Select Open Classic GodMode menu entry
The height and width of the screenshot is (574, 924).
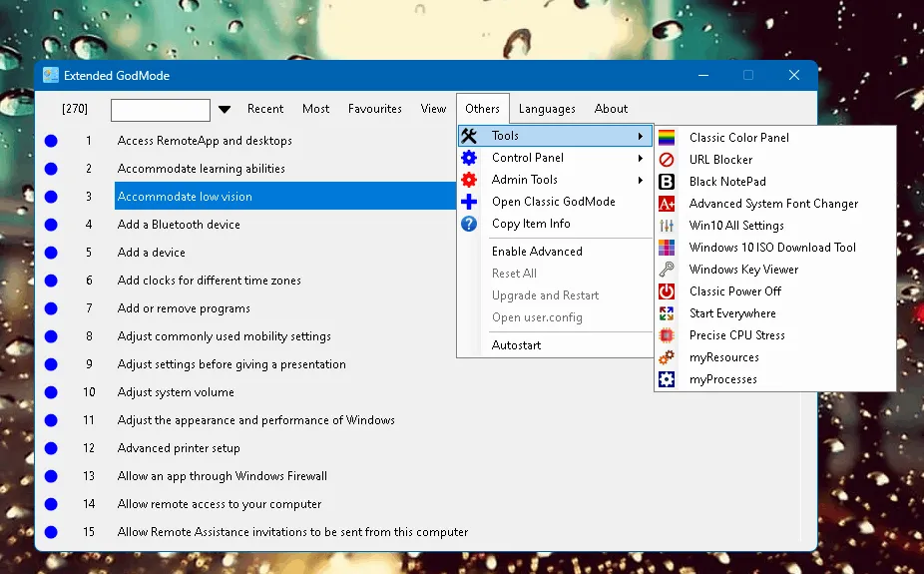pyautogui.click(x=553, y=202)
